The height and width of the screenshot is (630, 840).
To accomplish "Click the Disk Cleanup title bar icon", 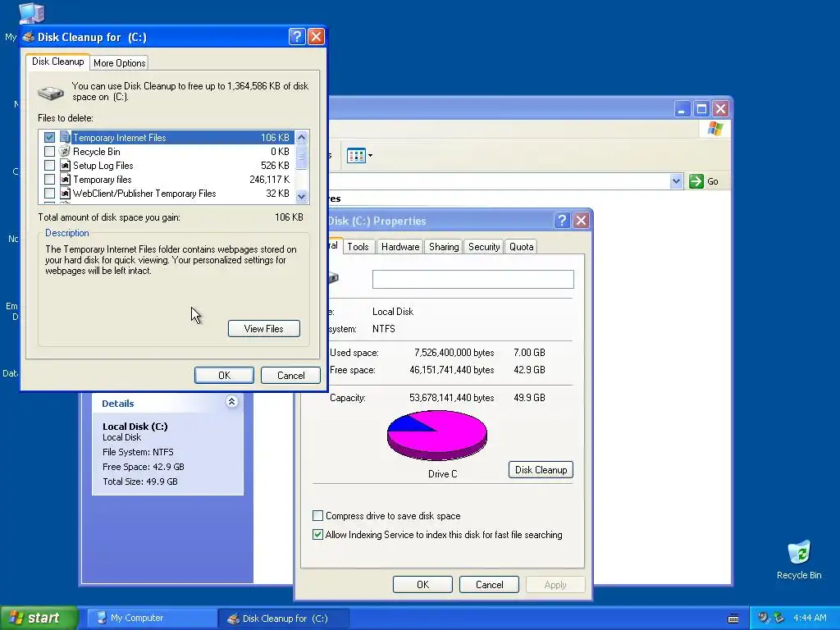I will (x=29, y=37).
